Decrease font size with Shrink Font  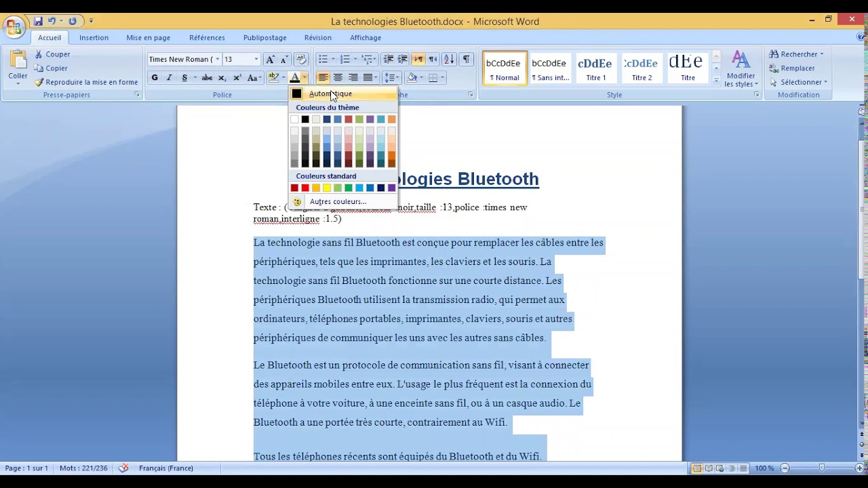click(284, 59)
